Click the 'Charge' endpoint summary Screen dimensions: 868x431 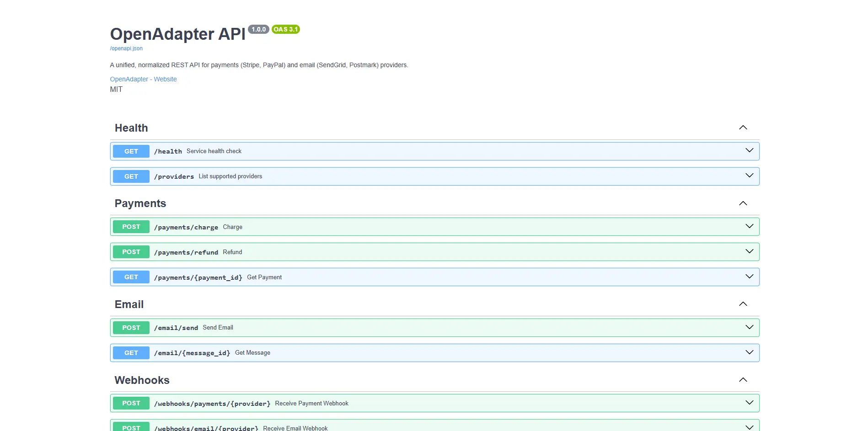tap(233, 227)
